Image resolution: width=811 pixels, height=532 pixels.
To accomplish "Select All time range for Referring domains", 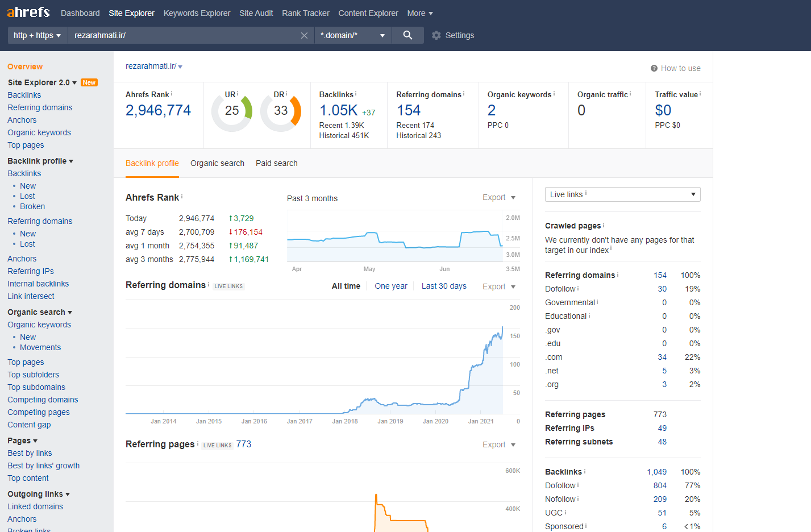I will pyautogui.click(x=346, y=286).
